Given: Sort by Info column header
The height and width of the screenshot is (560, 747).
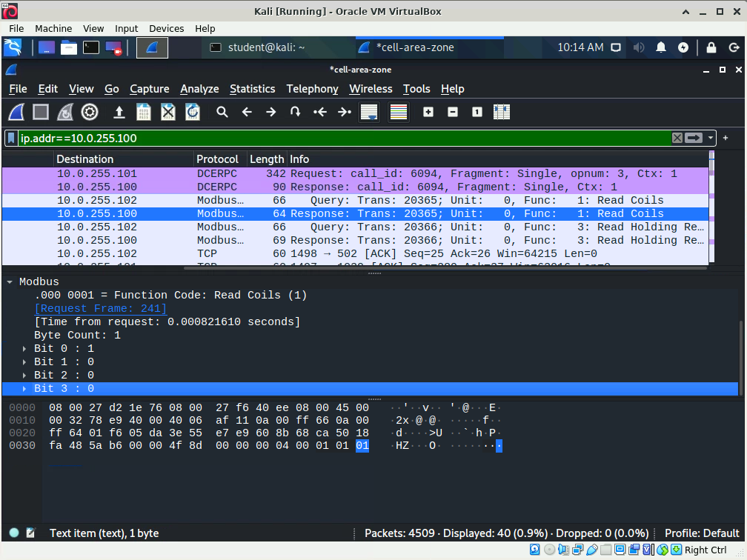Looking at the screenshot, I should pos(497,159).
